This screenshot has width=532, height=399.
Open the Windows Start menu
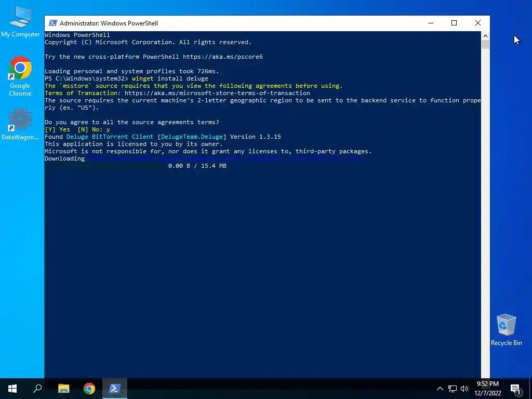(12, 389)
